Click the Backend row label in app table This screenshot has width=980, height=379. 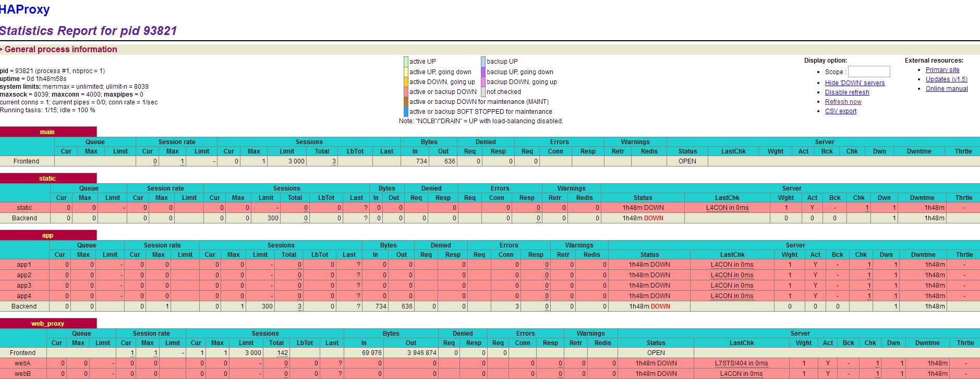(x=24, y=306)
